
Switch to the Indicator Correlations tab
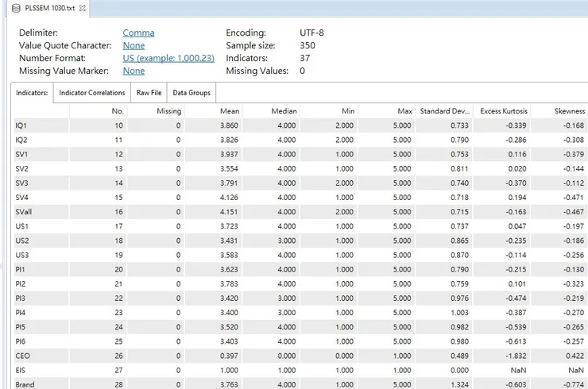pyautogui.click(x=92, y=93)
